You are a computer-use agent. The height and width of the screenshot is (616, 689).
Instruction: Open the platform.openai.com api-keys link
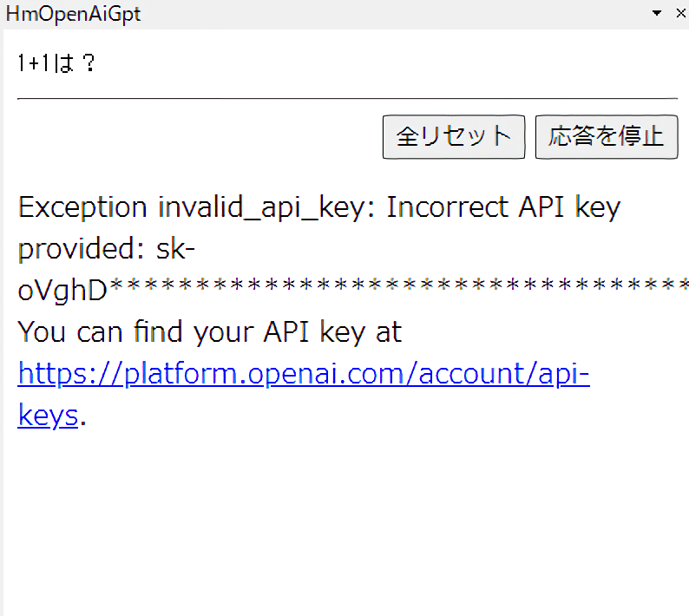pyautogui.click(x=304, y=374)
